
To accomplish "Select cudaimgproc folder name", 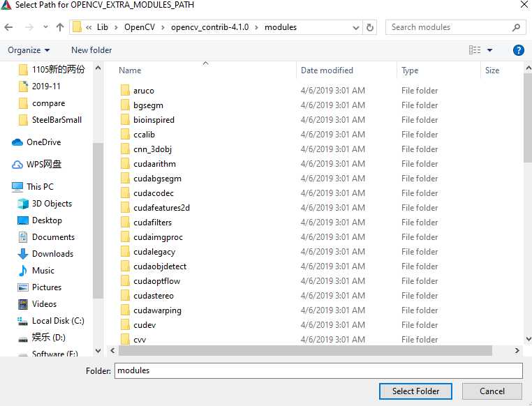I will [158, 237].
